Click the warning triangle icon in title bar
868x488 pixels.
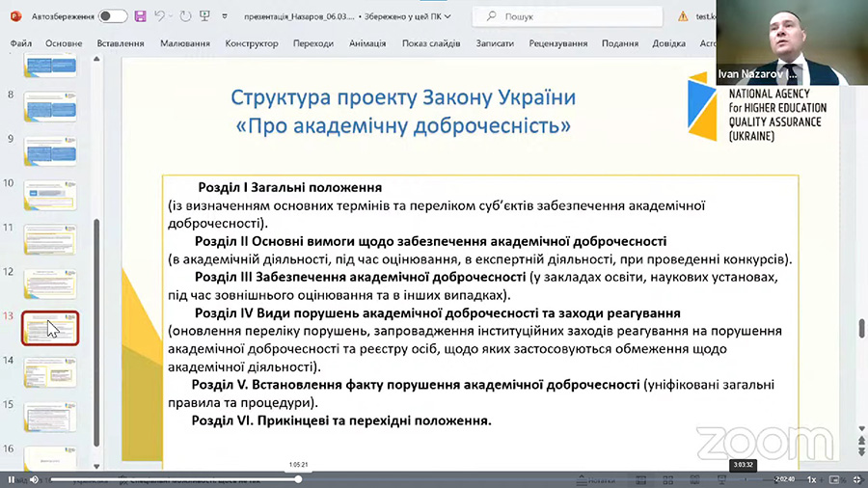[x=683, y=16]
